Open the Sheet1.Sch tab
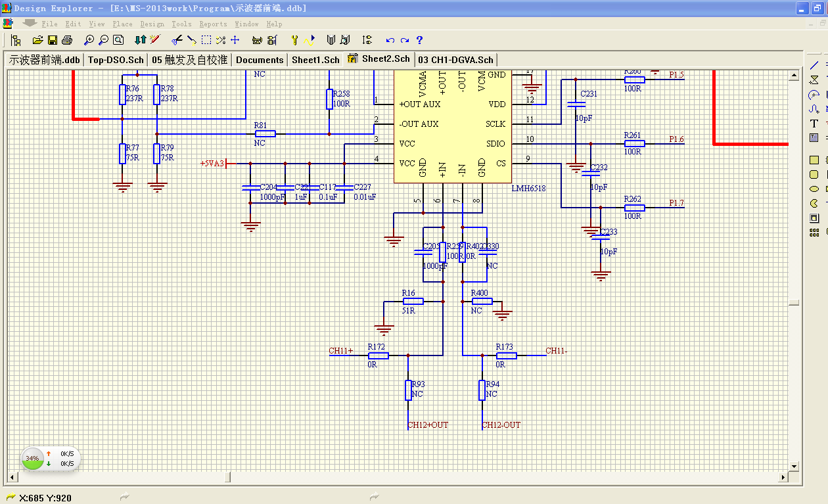The image size is (828, 504). [x=315, y=60]
